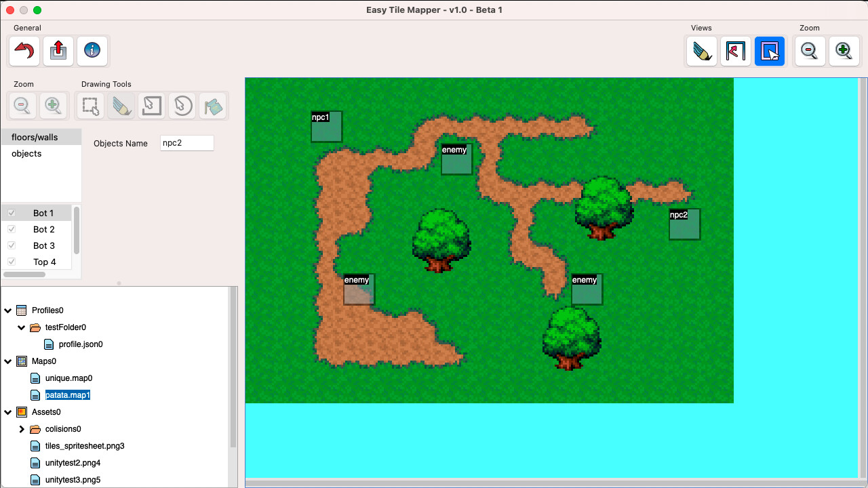Viewport: 868px width, 488px height.
Task: Select the pencil drawing tool
Action: point(121,106)
